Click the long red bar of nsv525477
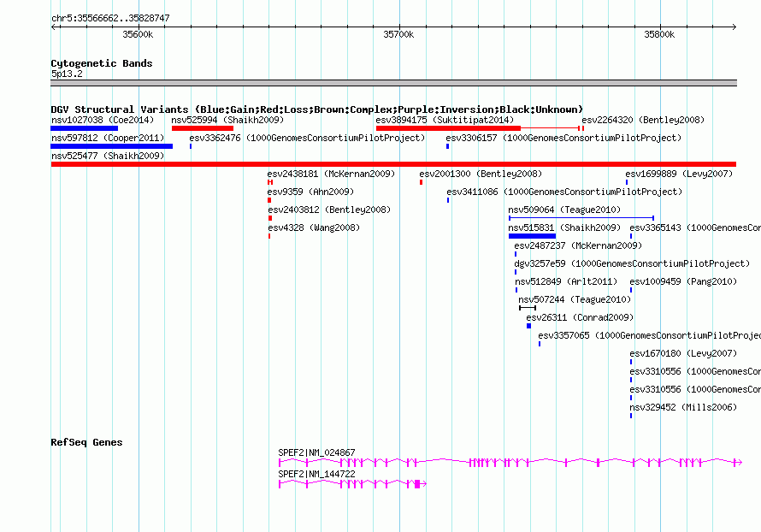This screenshot has height=532, width=761. pos(393,164)
